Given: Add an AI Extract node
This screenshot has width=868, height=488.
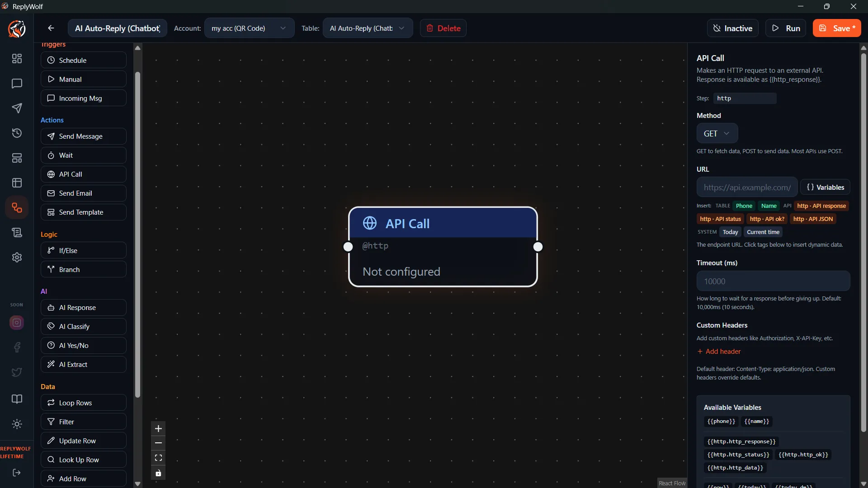Looking at the screenshot, I should [x=83, y=364].
